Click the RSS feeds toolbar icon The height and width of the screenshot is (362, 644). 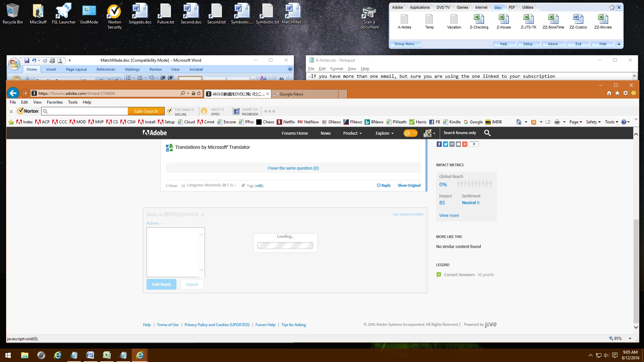(x=534, y=122)
